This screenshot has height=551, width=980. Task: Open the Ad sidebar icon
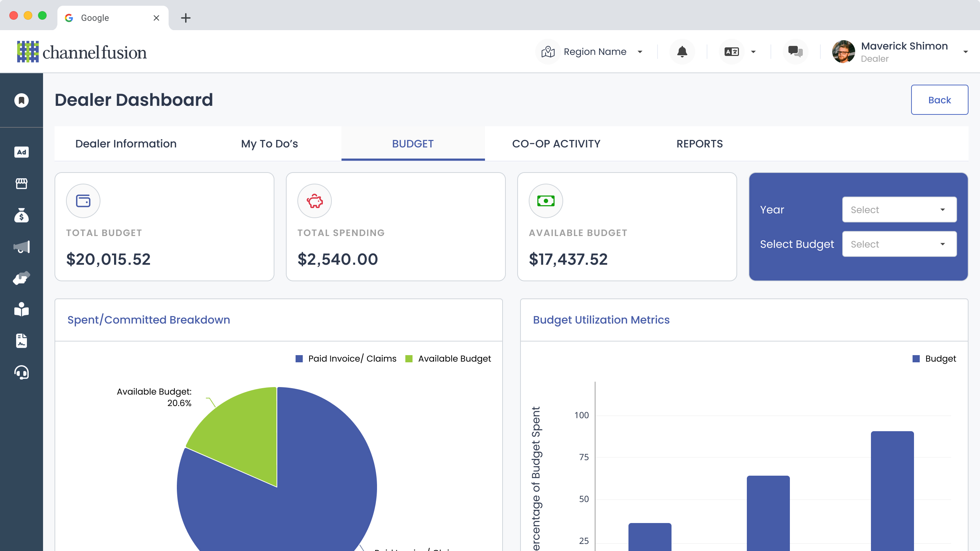pyautogui.click(x=21, y=152)
